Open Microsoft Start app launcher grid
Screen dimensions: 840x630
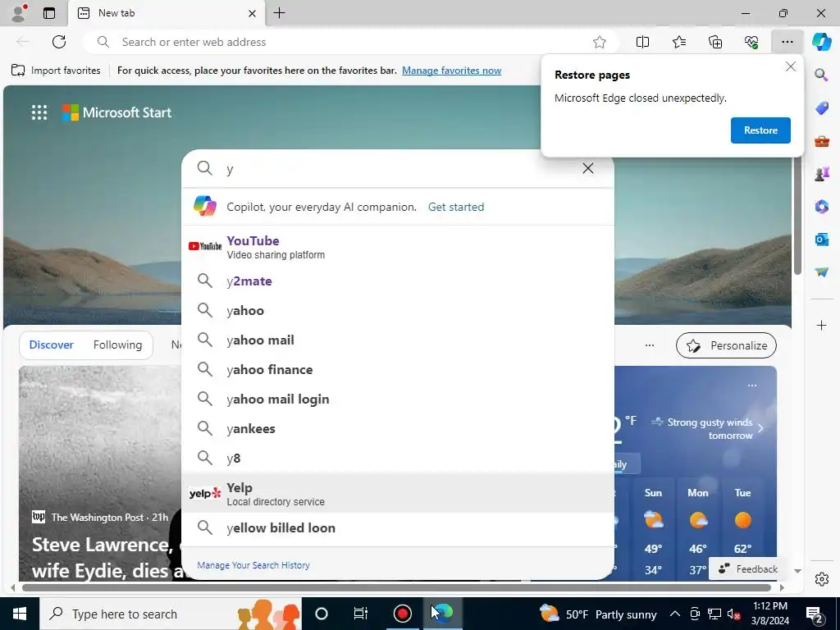coord(39,112)
